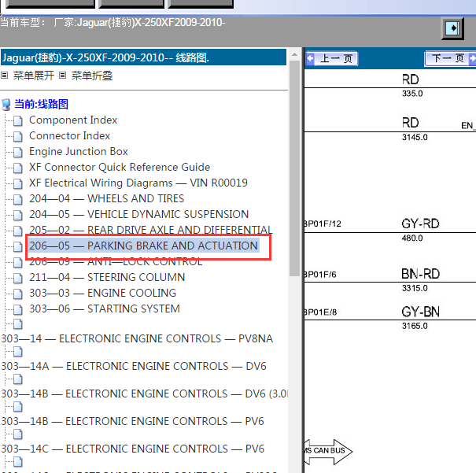476x473 pixels.
Task: Click page icon beside PARKING BRAKE AND ACTUATION
Action: click(18, 247)
